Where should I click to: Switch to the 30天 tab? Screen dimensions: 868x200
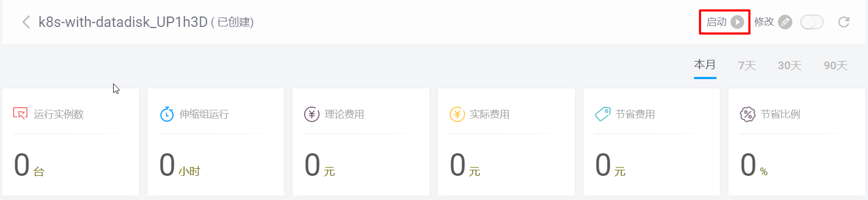[789, 66]
